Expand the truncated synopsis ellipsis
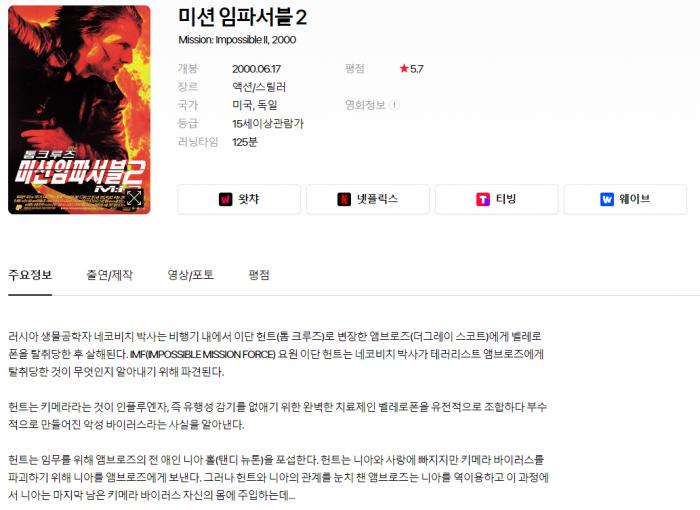Screen dimensions: 700x510 pos(292,496)
